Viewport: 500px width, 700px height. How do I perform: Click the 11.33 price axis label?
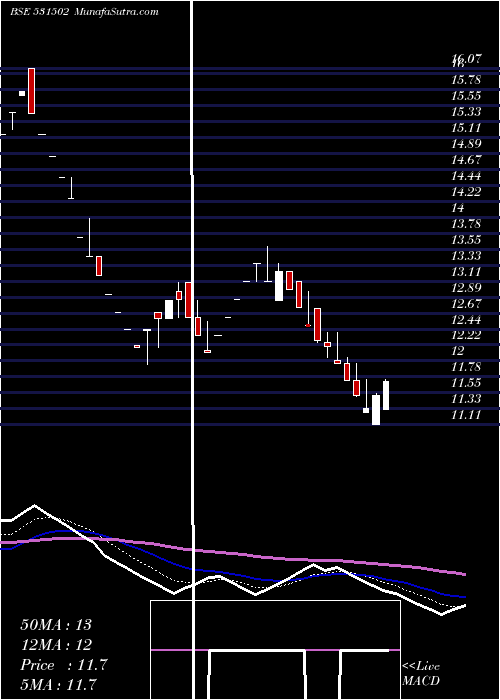point(466,399)
